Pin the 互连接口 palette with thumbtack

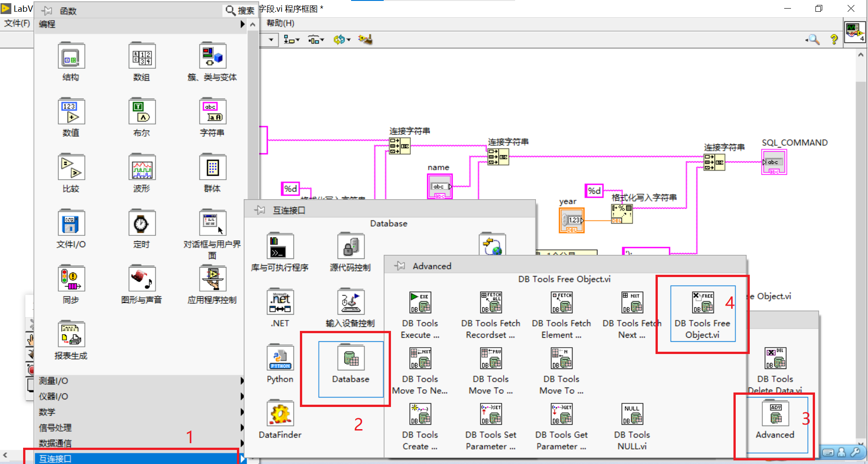tap(260, 210)
